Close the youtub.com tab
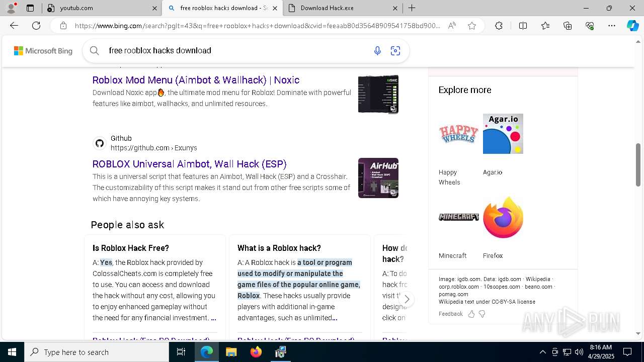This screenshot has height=362, width=644. 154,8
